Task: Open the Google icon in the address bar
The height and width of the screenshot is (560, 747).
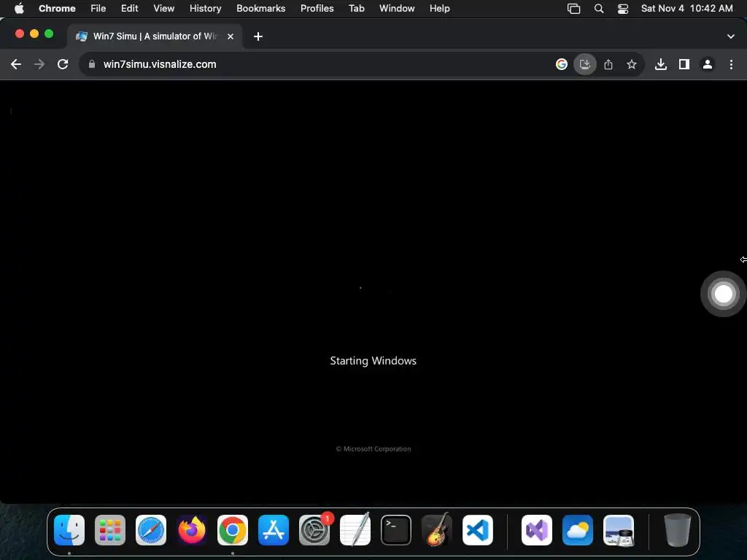Action: (x=562, y=64)
